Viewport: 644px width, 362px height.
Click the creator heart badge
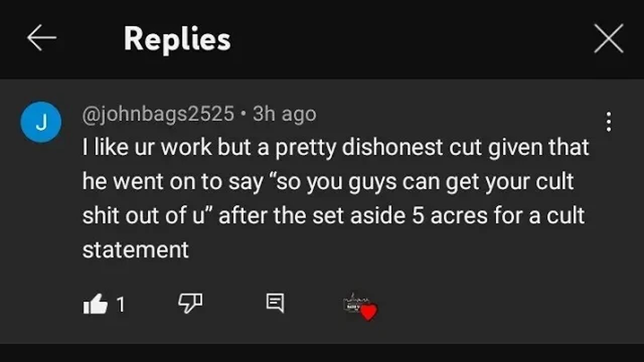(x=368, y=312)
